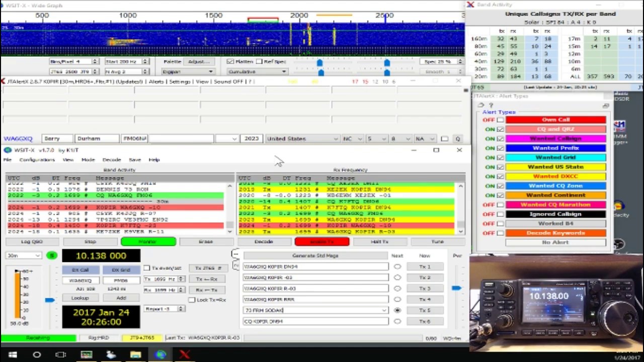The width and height of the screenshot is (644, 362).
Task: Open 30m band dropdown
Action: pos(24,255)
